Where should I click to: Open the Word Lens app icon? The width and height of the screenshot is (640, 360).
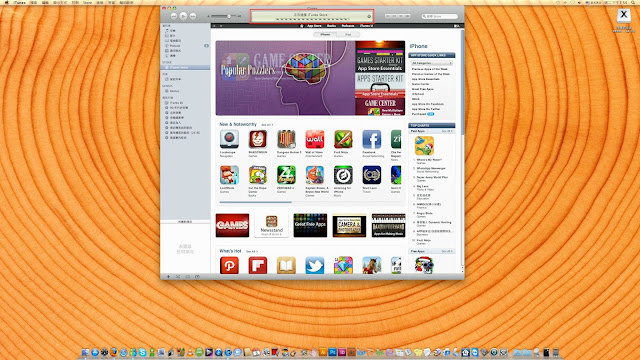click(x=371, y=175)
